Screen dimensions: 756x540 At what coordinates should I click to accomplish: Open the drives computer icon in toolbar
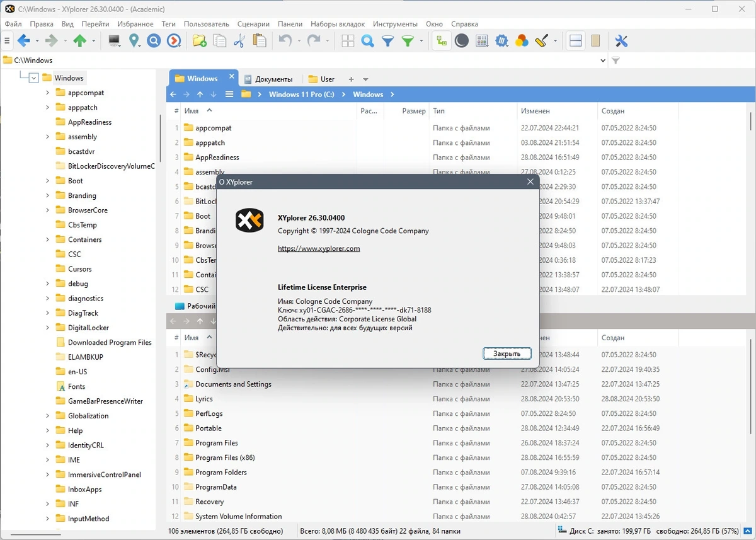[x=114, y=41]
